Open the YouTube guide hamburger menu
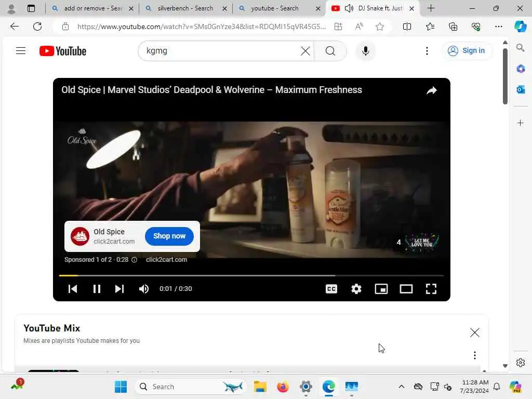Image resolution: width=532 pixels, height=399 pixels. click(x=21, y=51)
